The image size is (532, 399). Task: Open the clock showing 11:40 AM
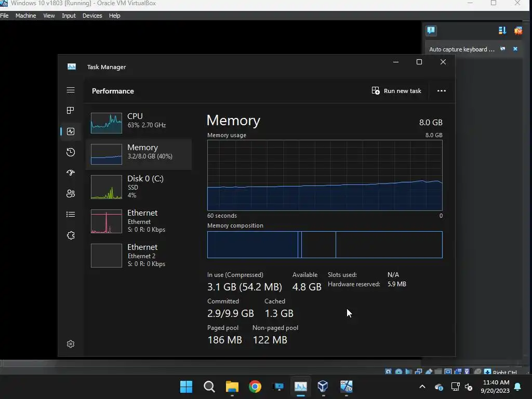click(495, 387)
